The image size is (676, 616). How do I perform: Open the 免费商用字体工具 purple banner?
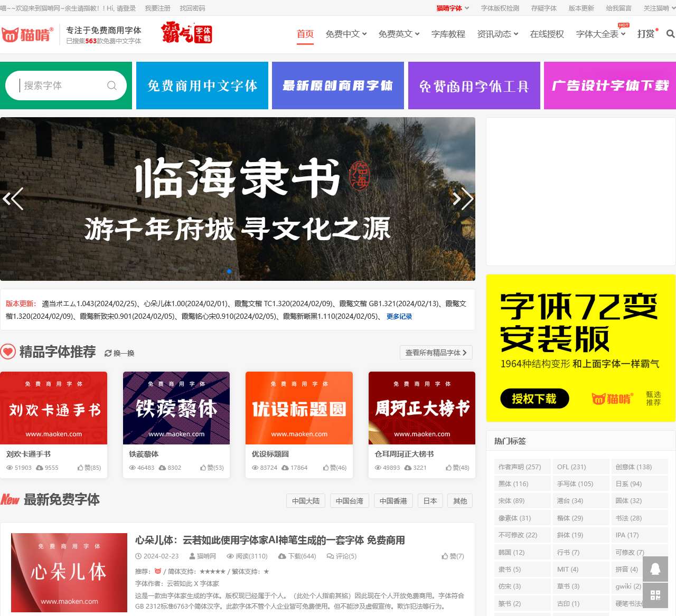click(474, 86)
